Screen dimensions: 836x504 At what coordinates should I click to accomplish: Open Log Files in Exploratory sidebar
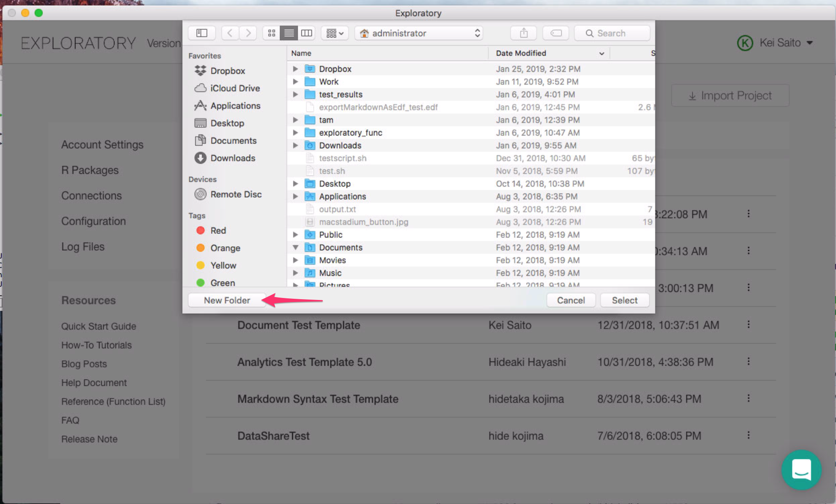point(83,246)
